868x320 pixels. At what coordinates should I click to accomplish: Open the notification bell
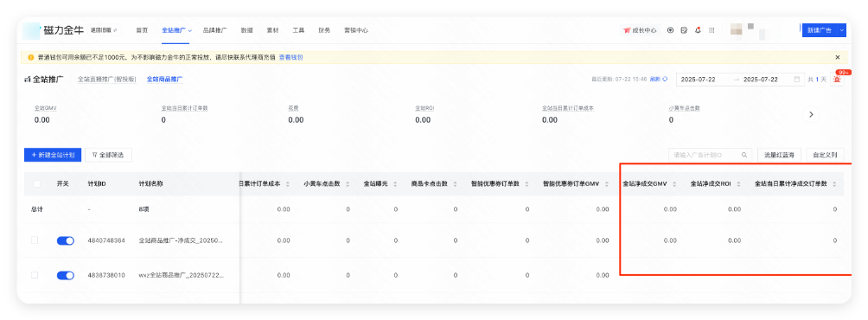point(698,30)
